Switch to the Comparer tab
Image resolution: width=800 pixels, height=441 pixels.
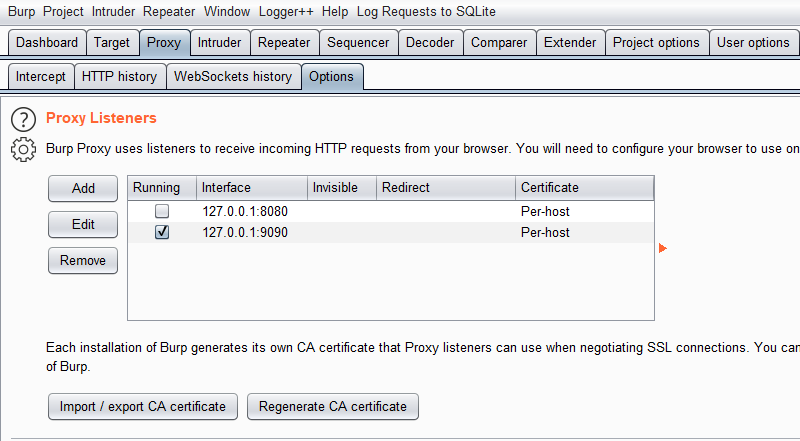[x=499, y=42]
